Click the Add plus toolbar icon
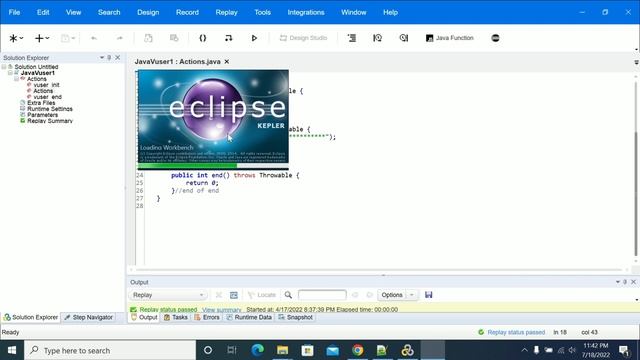This screenshot has height=360, width=640. [39, 38]
